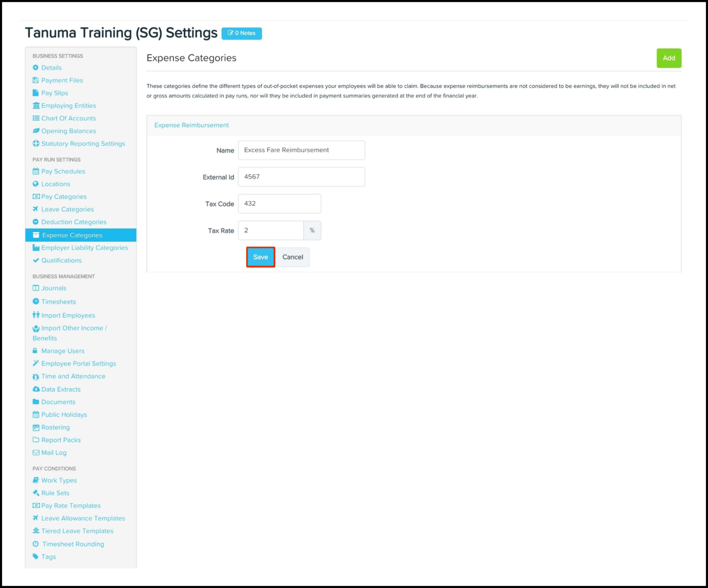Click the tag icon beside Tags
The image size is (708, 588).
pos(35,556)
